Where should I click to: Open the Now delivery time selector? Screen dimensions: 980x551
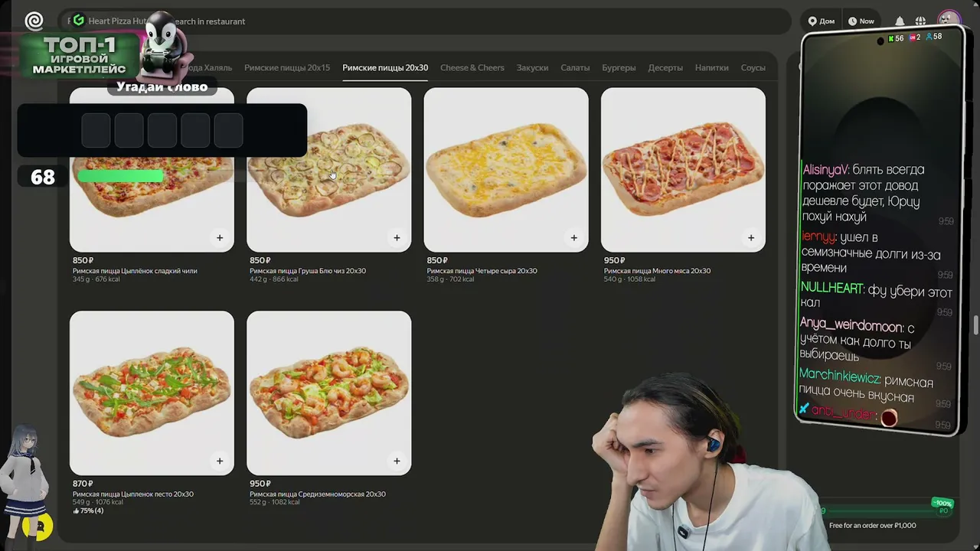[x=861, y=21]
